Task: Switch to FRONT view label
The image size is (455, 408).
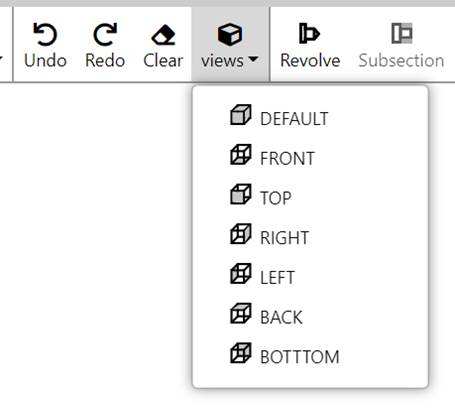Action: click(x=287, y=159)
